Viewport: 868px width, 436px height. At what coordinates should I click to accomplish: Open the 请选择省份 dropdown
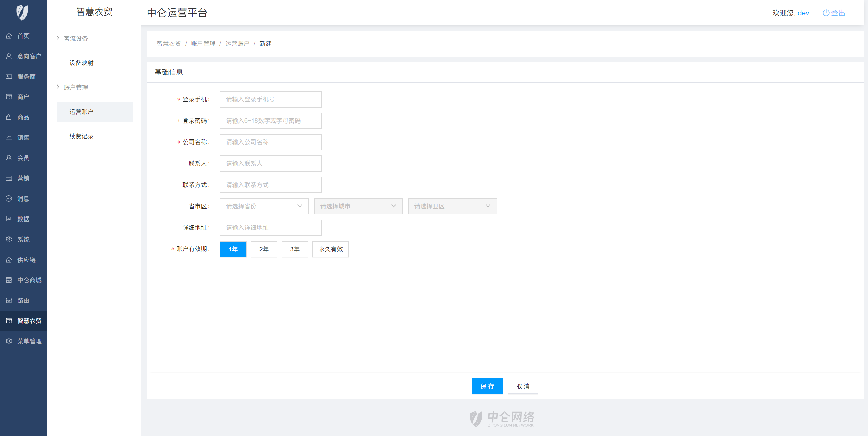pyautogui.click(x=264, y=206)
